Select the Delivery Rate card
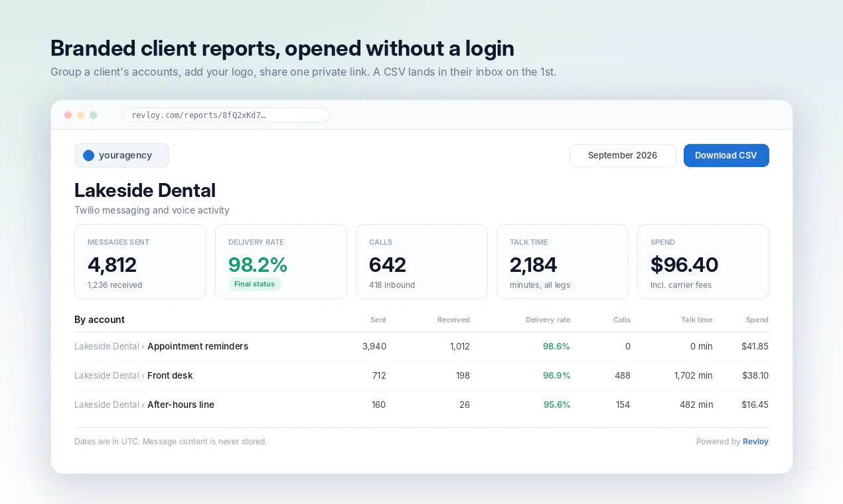Screen dimensions: 843x504 coord(281,261)
